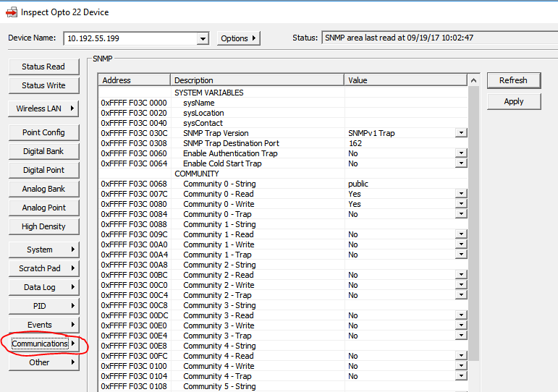This screenshot has width=558, height=392.
Task: Select address 0xFFFF F03C 0308
Action: coord(134,143)
